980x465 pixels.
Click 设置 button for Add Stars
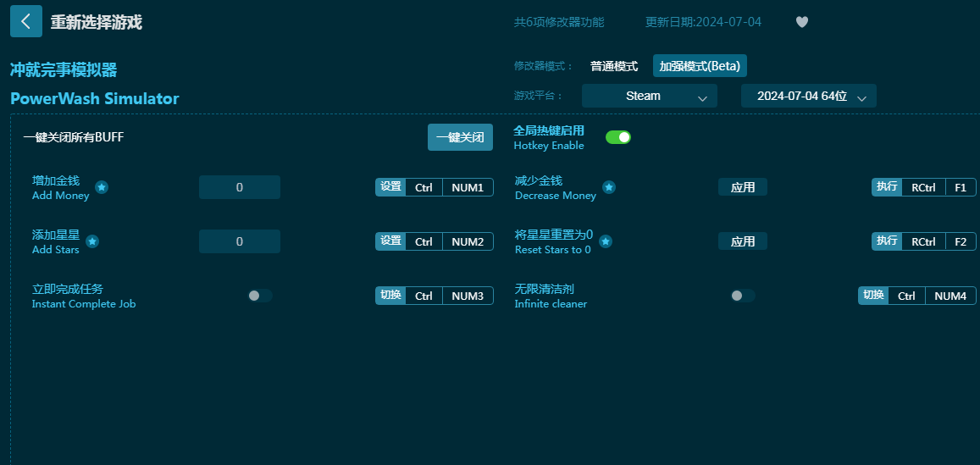[390, 241]
